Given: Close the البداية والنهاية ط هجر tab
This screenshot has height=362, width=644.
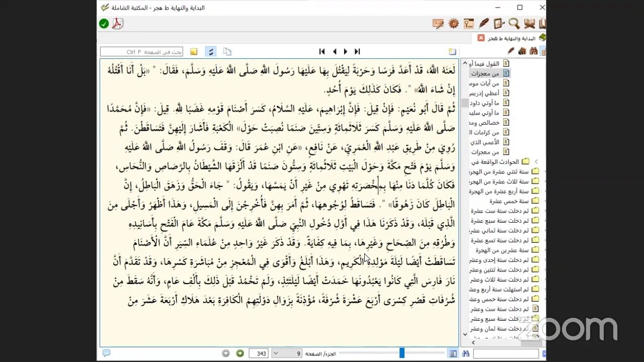Looking at the screenshot, I should [x=481, y=38].
